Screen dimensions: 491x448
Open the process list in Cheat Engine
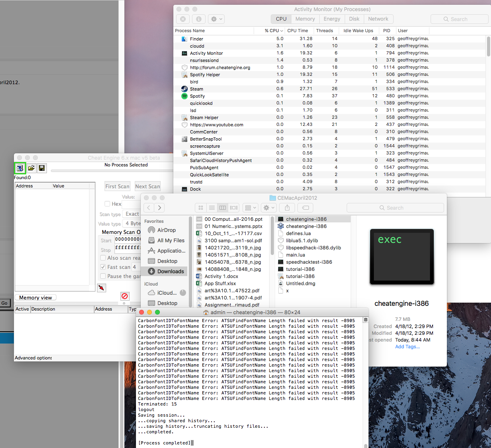(20, 168)
